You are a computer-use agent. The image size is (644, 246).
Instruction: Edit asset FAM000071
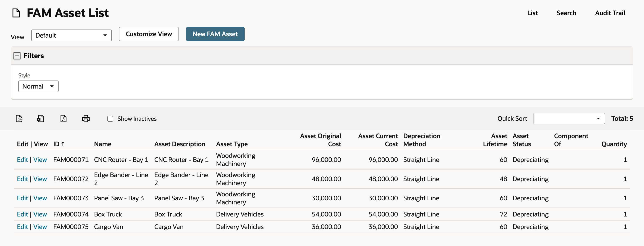pyautogui.click(x=22, y=160)
